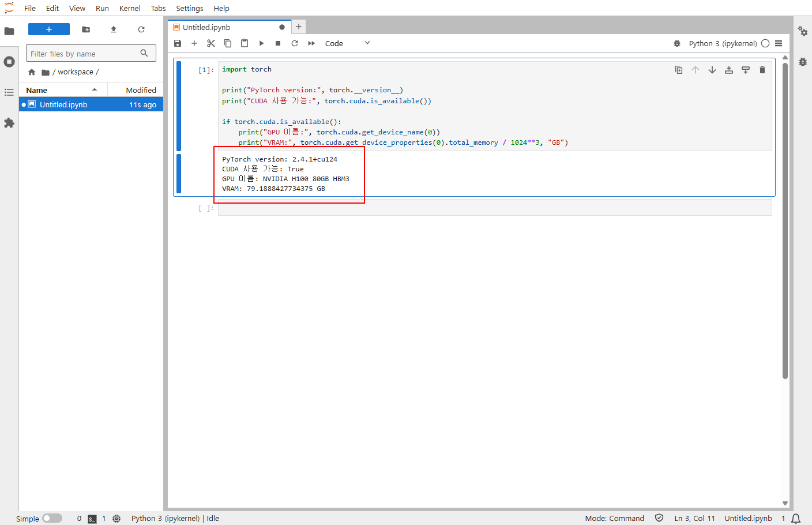Open the Extension Manager panel

(9, 123)
